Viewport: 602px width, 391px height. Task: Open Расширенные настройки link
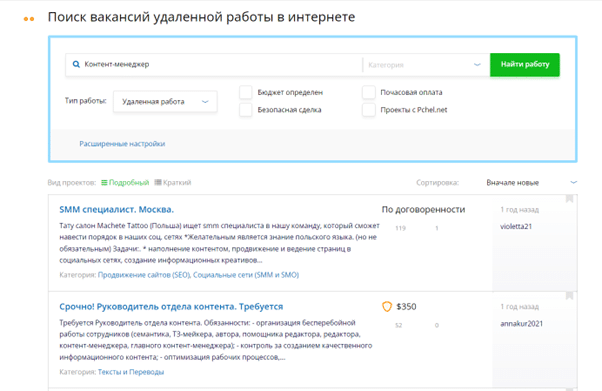pyautogui.click(x=122, y=144)
